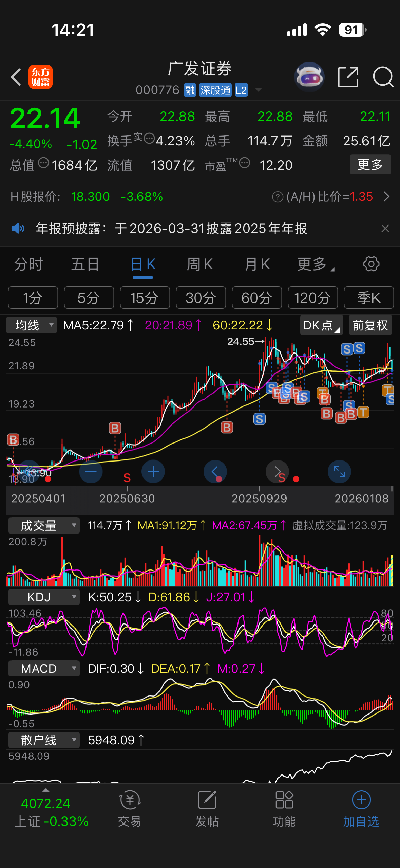Tap the orange T marker on chart
Image resolution: width=400 pixels, height=868 pixels.
pos(363,412)
